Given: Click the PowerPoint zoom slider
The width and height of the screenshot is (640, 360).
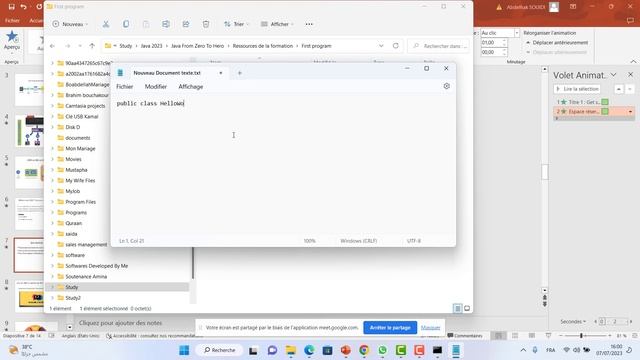Looking at the screenshot, I should pos(585,336).
